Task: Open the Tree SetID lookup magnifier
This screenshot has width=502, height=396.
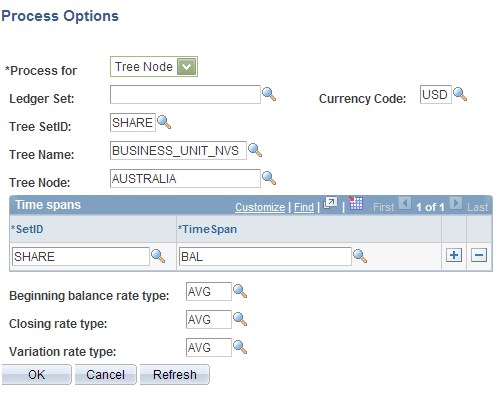Action: pos(164,122)
